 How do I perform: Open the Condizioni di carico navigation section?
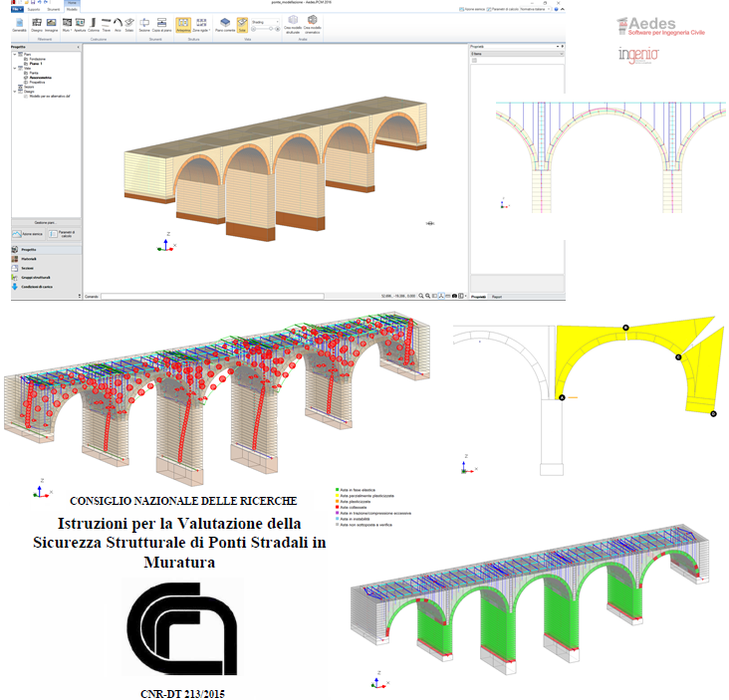pyautogui.click(x=46, y=287)
